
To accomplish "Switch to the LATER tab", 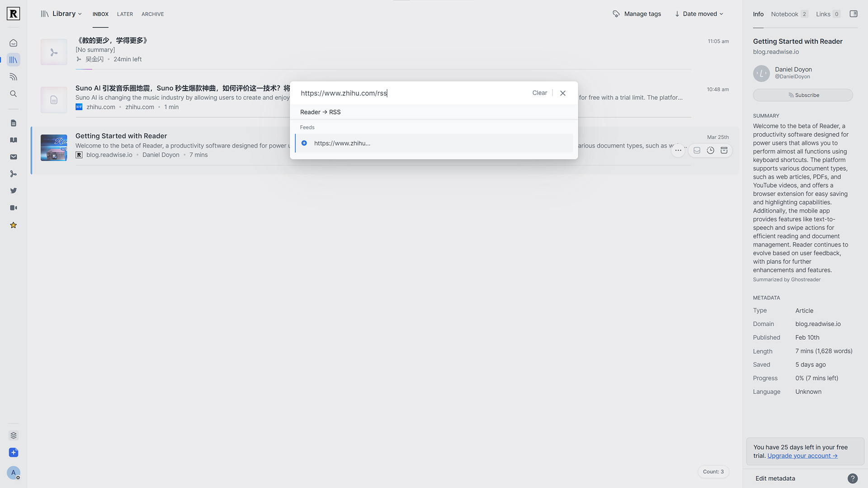I will coord(125,14).
